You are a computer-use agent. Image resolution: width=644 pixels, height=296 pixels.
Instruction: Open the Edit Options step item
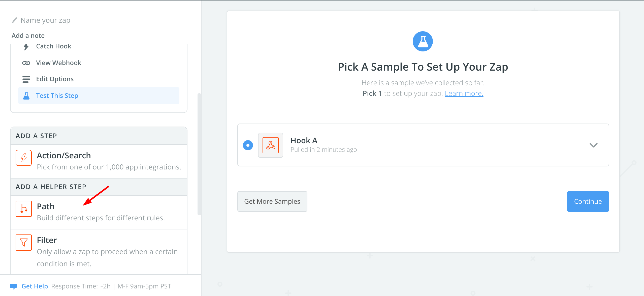99,79
